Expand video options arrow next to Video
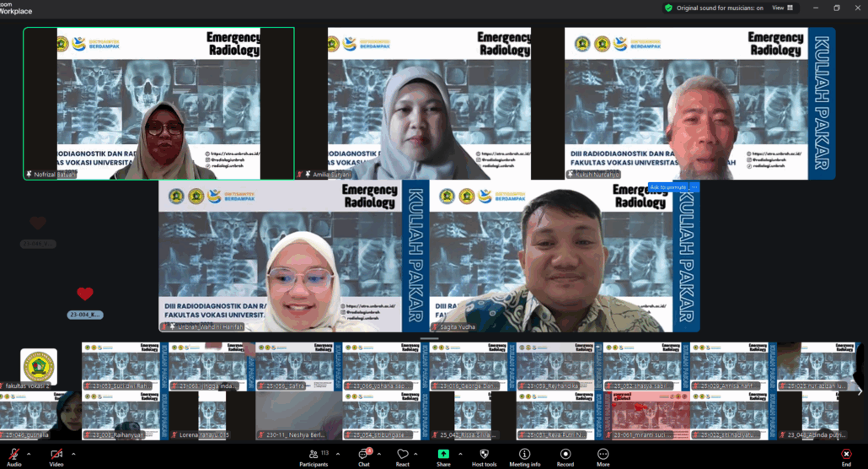The width and height of the screenshot is (868, 469). [72, 454]
